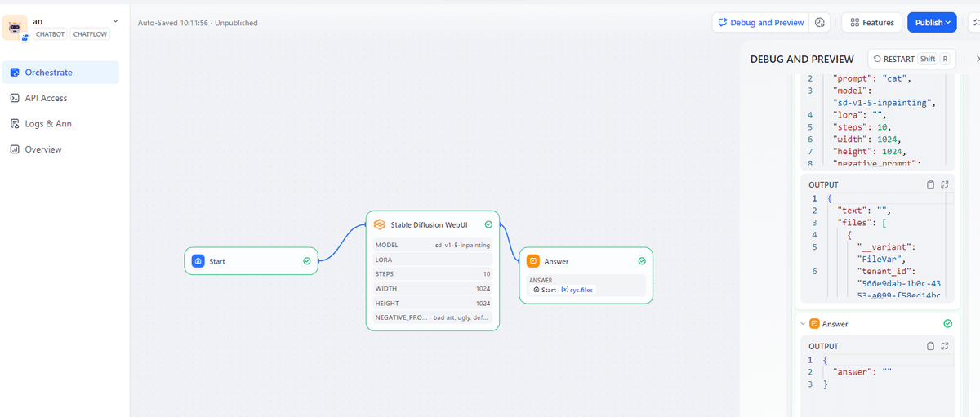Expand the Stable Diffusion OUTPUT fullscreen icon
Screen dimensions: 980x417
tap(945, 184)
